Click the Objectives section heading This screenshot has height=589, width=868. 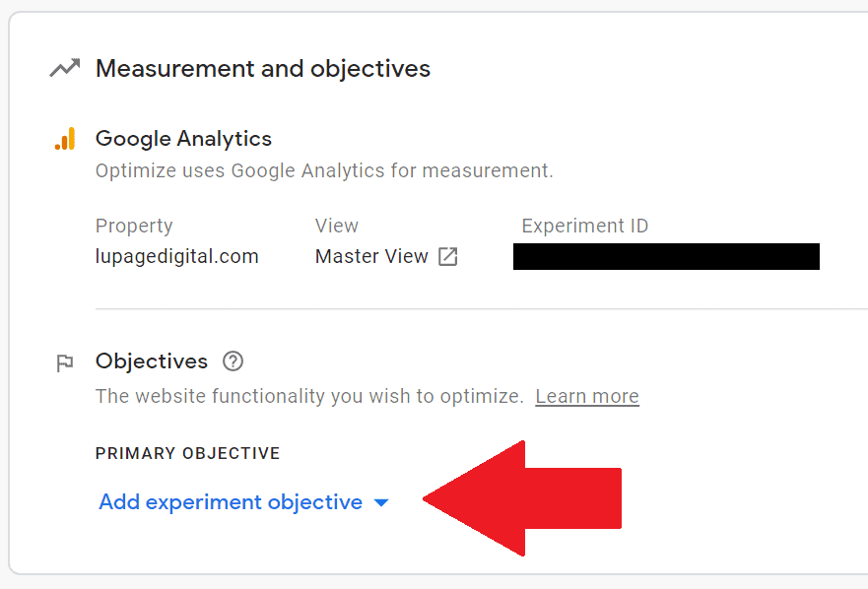click(152, 360)
